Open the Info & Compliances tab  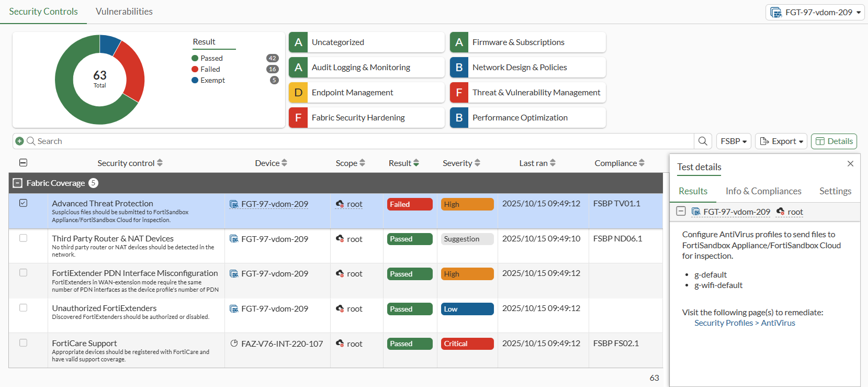(763, 191)
